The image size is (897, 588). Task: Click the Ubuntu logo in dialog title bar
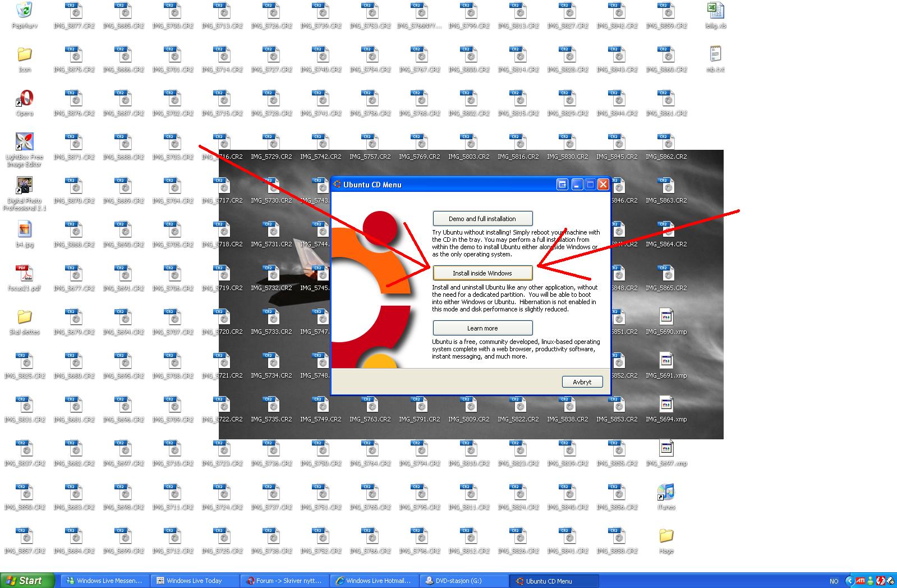coord(338,185)
